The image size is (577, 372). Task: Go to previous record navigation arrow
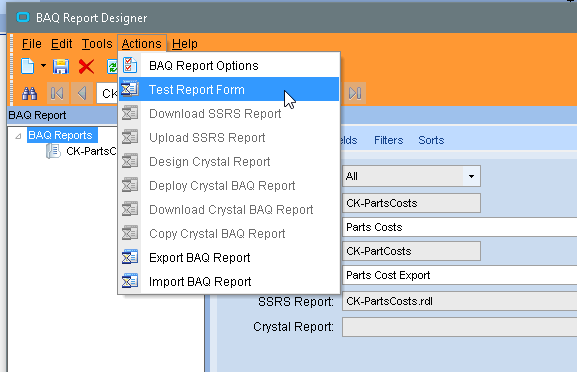click(82, 93)
